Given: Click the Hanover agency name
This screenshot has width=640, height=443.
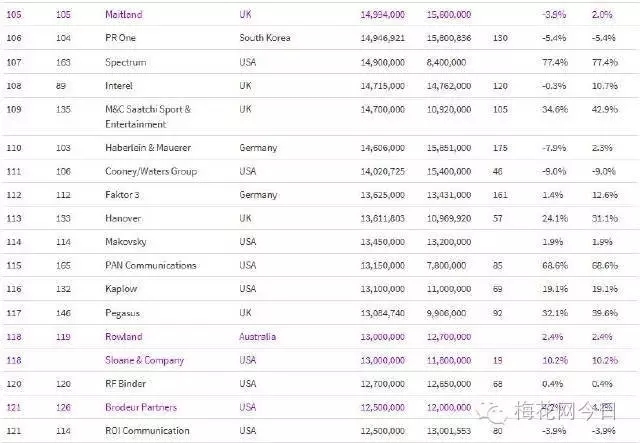Looking at the screenshot, I should [x=123, y=218].
